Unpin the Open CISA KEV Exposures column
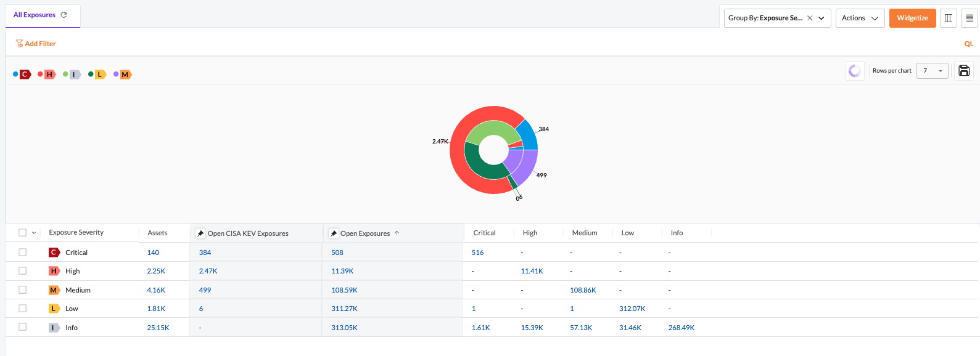Viewport: 980px width, 356px height. click(x=200, y=233)
